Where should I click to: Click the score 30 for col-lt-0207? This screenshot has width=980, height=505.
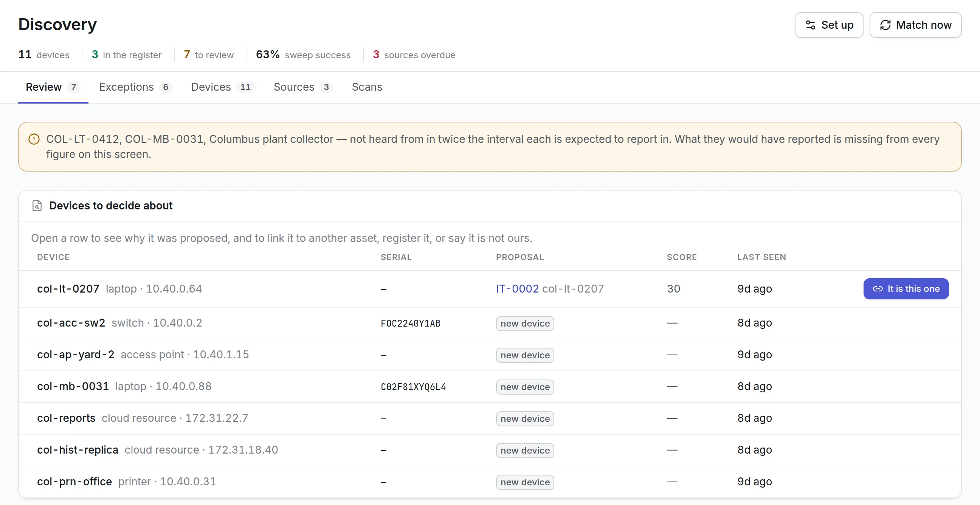[673, 289]
